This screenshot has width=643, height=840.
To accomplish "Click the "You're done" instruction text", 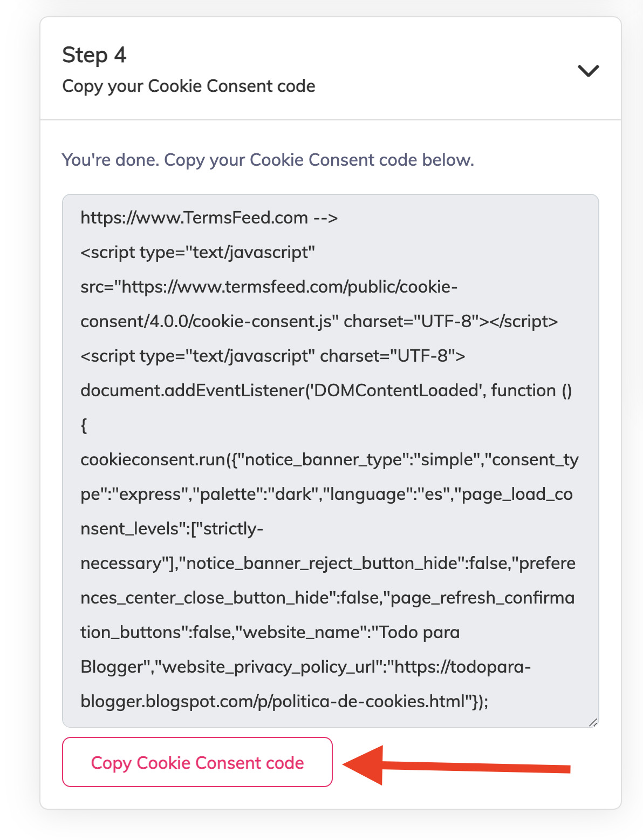I will pos(268,160).
